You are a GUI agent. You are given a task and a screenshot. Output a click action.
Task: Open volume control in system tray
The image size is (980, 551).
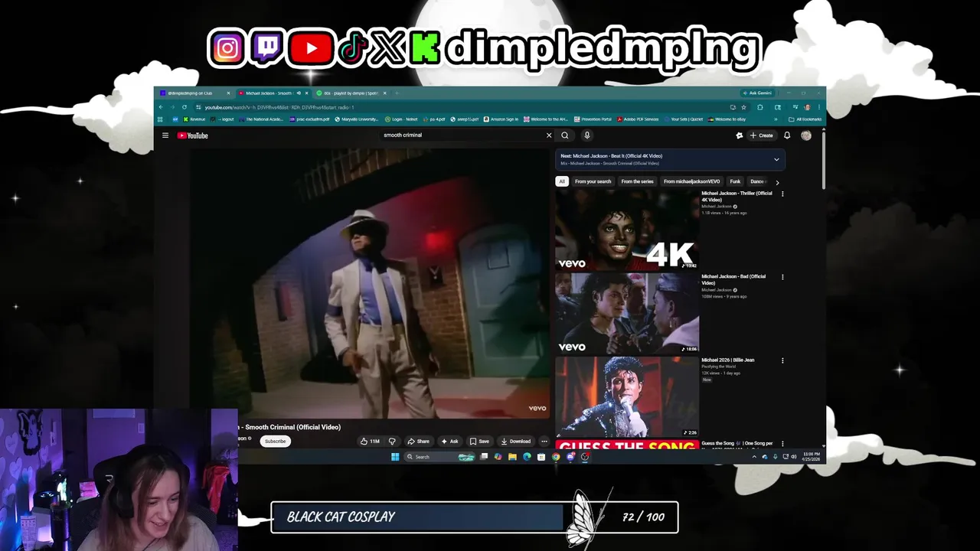coord(793,457)
